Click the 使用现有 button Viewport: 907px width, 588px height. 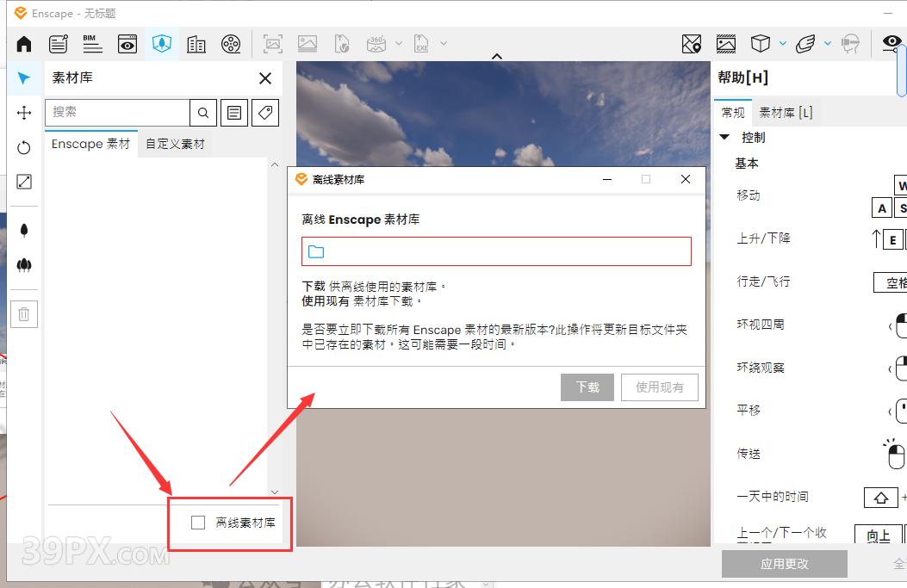[x=659, y=387]
